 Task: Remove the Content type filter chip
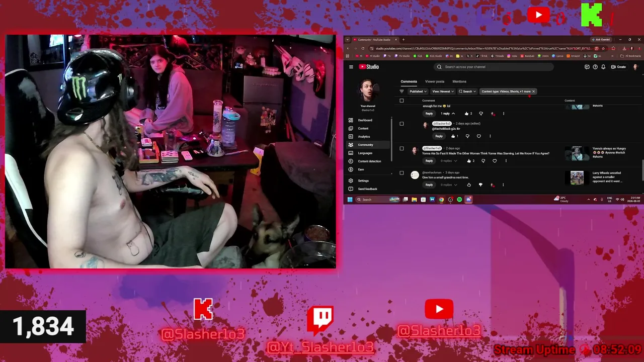pos(533,92)
